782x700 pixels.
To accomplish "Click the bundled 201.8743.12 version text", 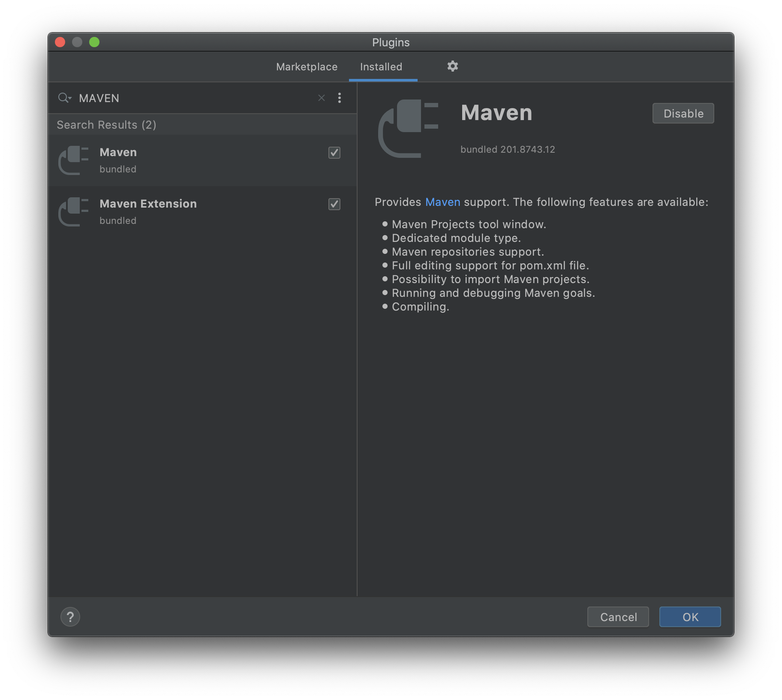I will click(x=508, y=149).
